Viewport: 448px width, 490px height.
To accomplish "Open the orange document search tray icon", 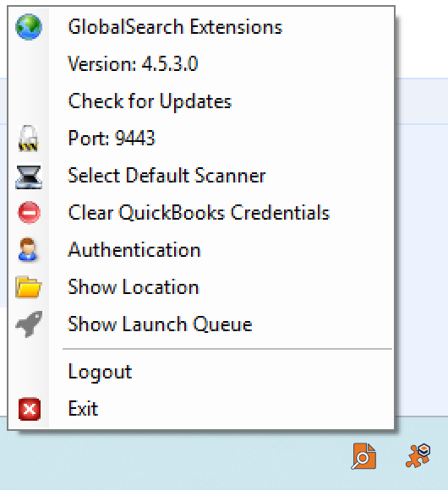I will click(364, 456).
